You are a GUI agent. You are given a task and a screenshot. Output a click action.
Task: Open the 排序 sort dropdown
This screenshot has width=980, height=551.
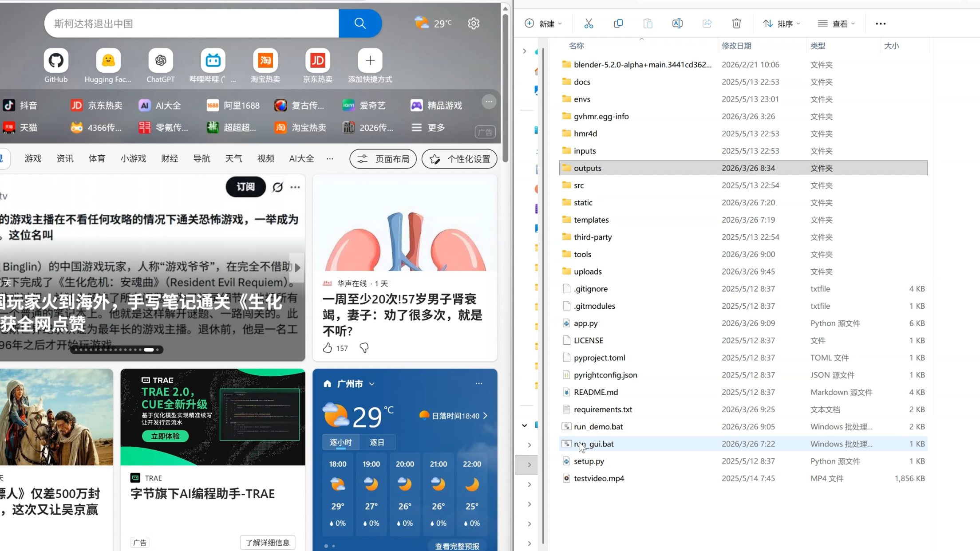tap(782, 24)
